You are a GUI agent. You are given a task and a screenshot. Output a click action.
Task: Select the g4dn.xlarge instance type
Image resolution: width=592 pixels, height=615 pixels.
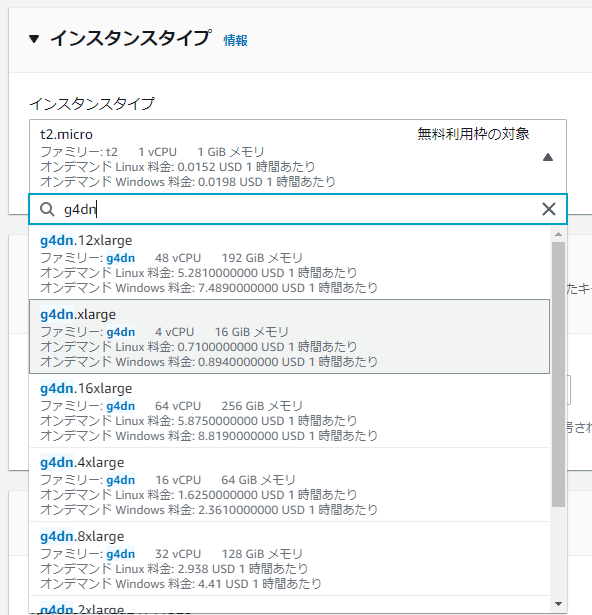click(290, 337)
